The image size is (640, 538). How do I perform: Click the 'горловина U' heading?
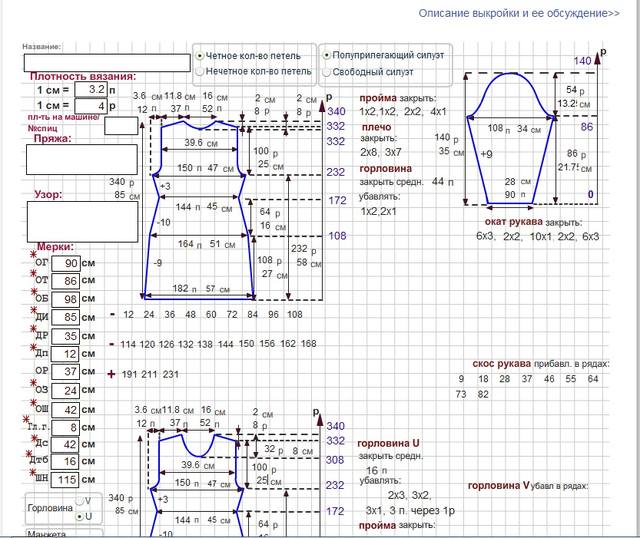coord(388,443)
